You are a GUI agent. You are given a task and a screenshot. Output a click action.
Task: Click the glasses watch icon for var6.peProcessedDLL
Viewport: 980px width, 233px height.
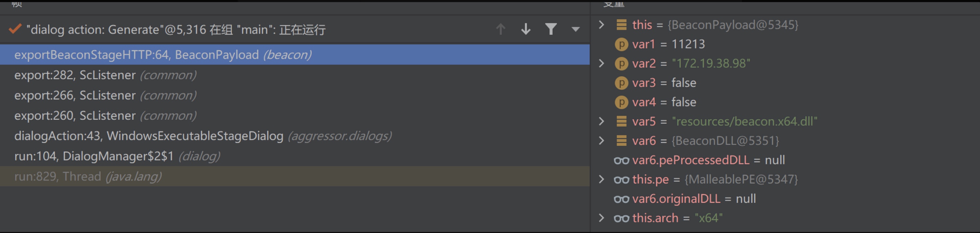(x=621, y=160)
